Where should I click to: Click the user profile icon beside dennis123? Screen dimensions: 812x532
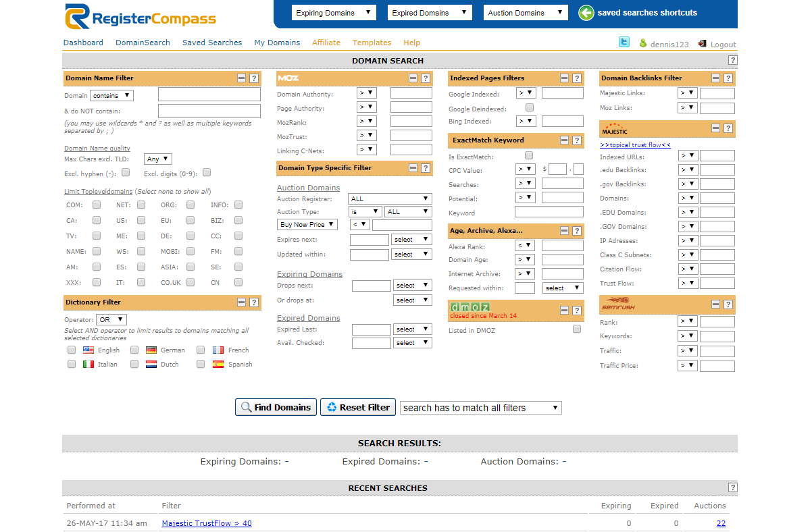pyautogui.click(x=643, y=43)
